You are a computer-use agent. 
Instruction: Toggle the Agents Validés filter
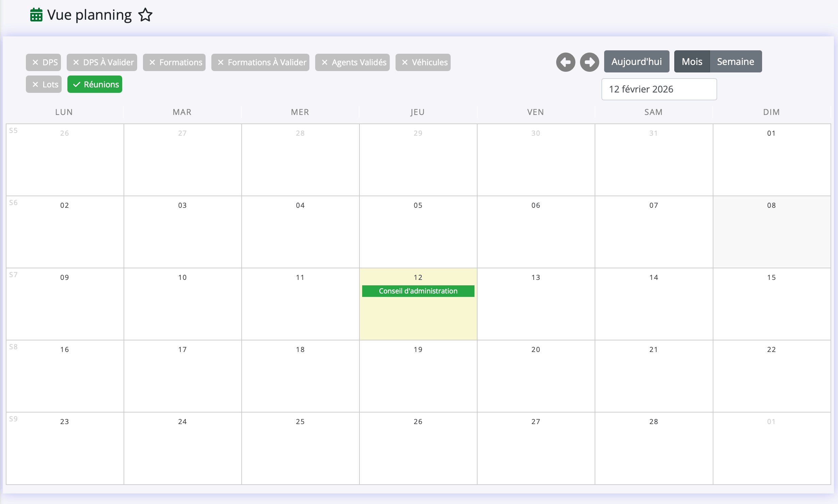(x=352, y=62)
